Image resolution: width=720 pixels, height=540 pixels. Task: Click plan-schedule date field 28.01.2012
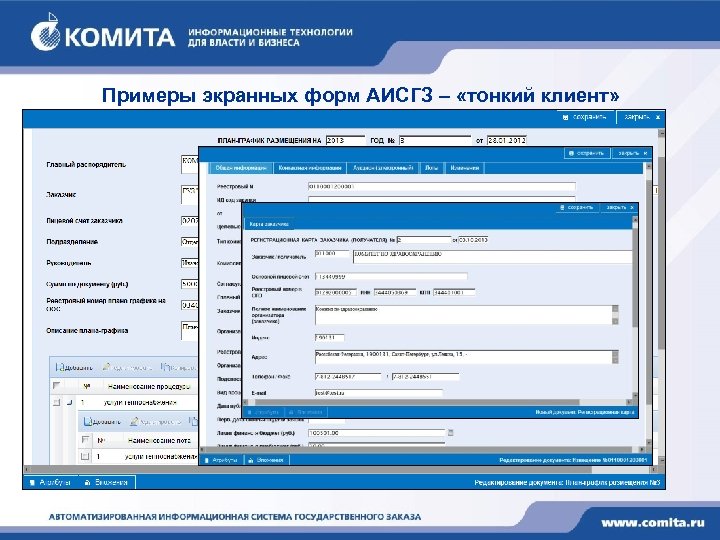(x=506, y=141)
